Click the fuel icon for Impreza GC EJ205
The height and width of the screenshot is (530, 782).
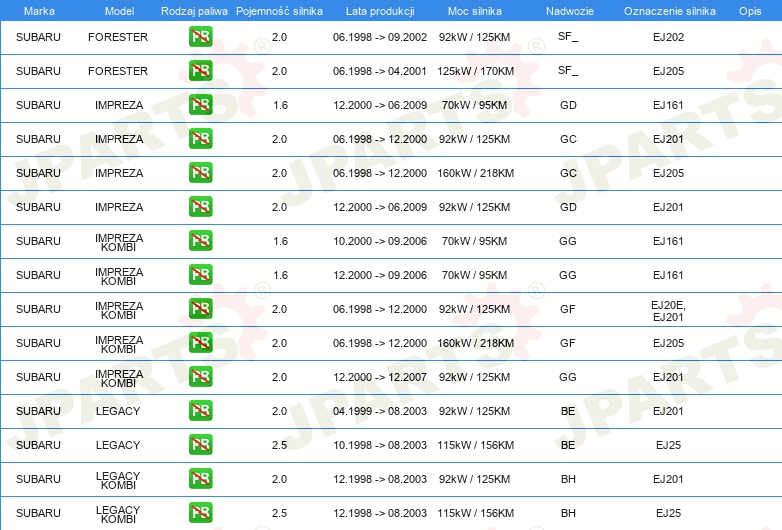tap(200, 173)
